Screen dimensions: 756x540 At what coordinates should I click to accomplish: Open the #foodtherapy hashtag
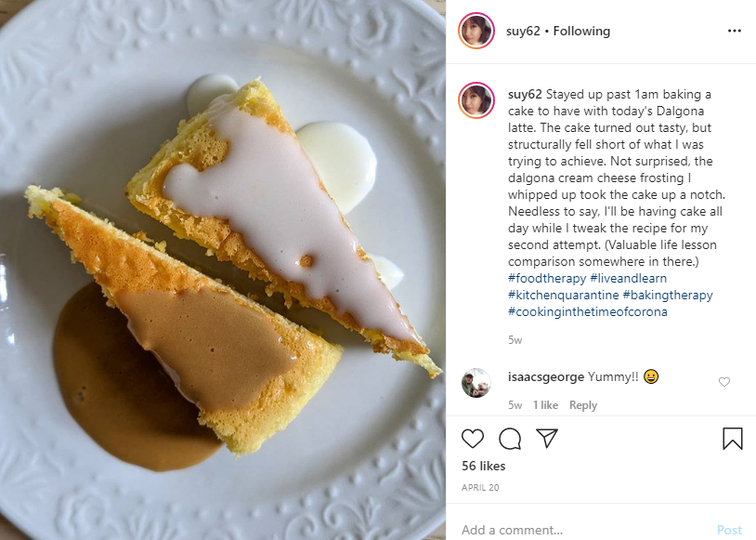tap(546, 278)
